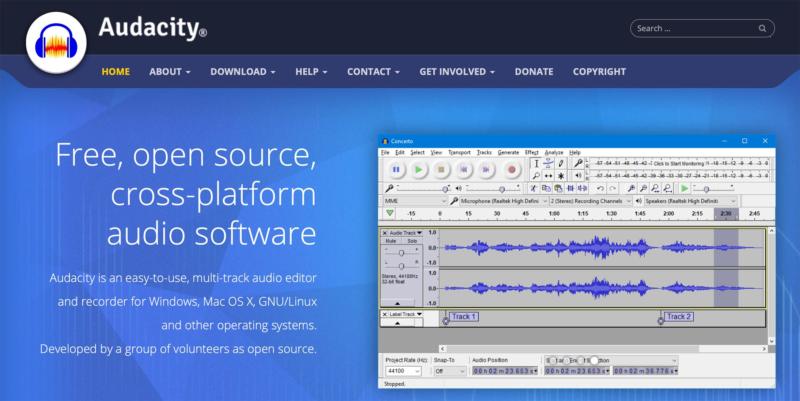Select the I-beam Selection tool
This screenshot has height=401, width=800.
coord(536,163)
